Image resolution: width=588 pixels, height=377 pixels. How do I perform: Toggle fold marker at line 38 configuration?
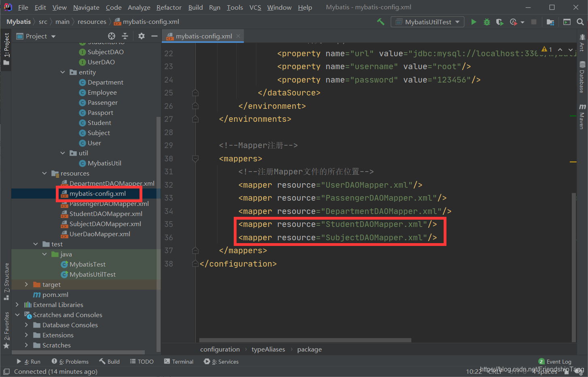pyautogui.click(x=195, y=264)
